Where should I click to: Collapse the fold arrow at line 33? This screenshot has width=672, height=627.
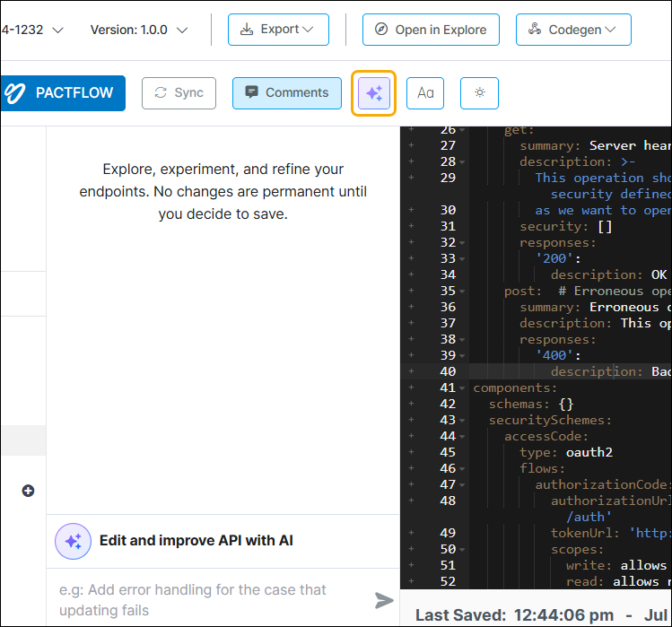(462, 259)
